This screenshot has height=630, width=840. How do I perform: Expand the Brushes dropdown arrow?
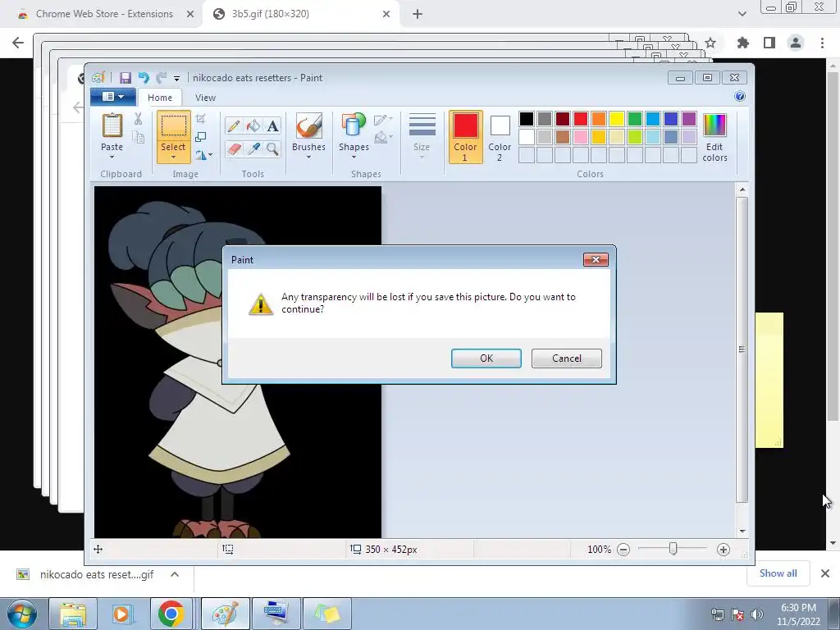tap(308, 157)
